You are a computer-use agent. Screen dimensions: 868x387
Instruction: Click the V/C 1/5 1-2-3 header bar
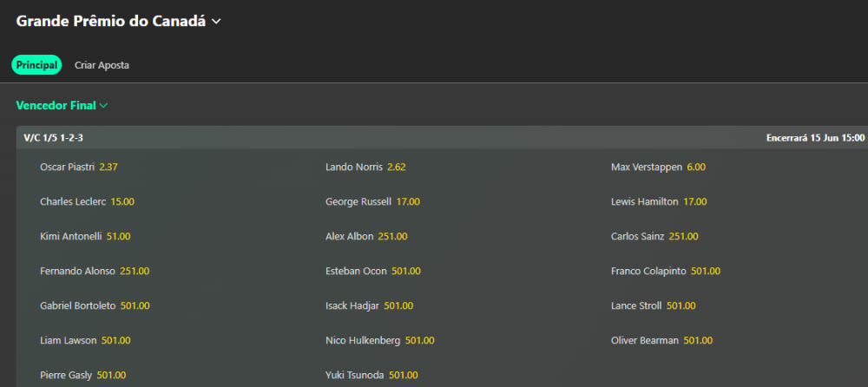(442, 137)
